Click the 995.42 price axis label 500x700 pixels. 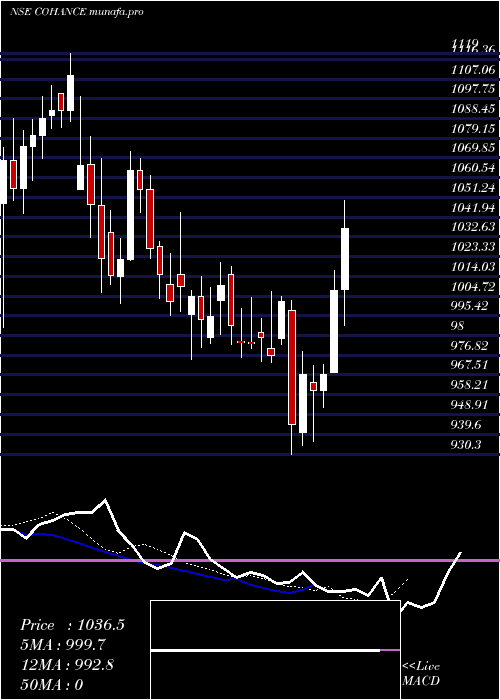coord(470,306)
